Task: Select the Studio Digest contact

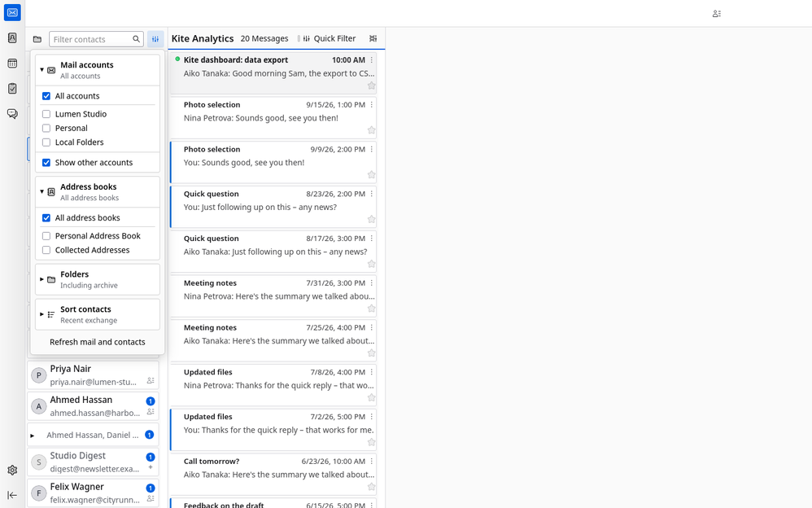Action: pyautogui.click(x=93, y=462)
